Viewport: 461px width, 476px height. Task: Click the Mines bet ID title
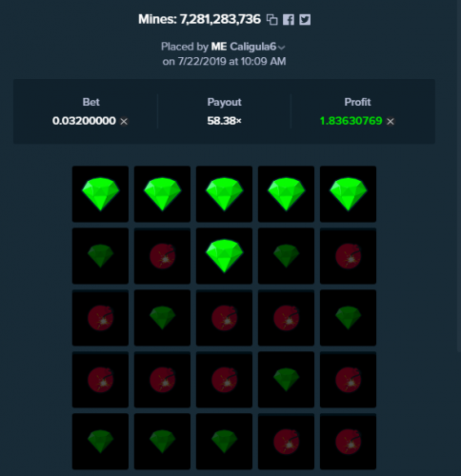199,19
